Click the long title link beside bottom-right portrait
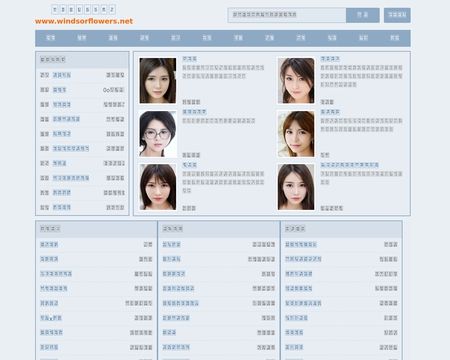 (x=350, y=165)
